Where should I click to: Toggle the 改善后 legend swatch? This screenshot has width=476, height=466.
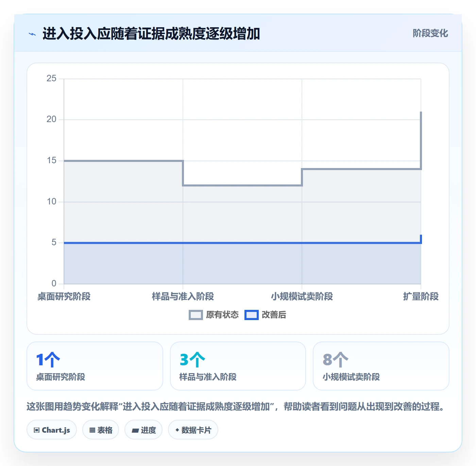pyautogui.click(x=252, y=315)
